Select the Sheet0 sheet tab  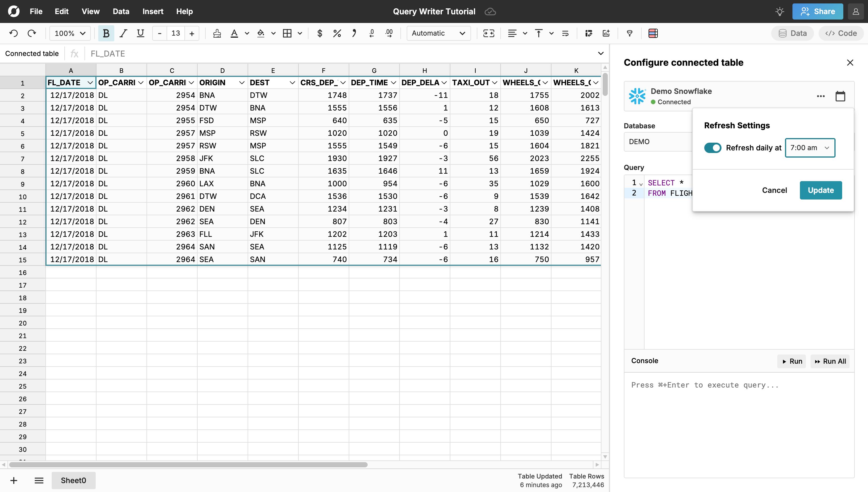[73, 480]
